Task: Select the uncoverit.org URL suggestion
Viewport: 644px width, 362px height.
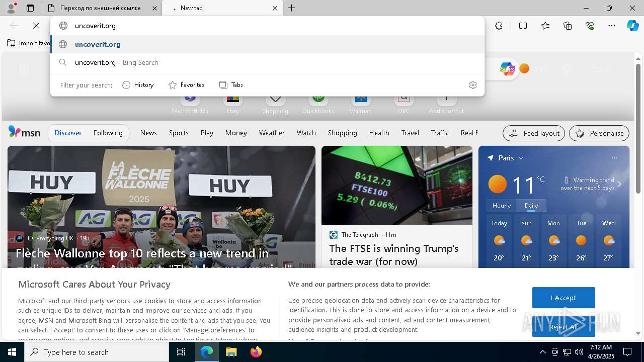Action: coord(267,44)
